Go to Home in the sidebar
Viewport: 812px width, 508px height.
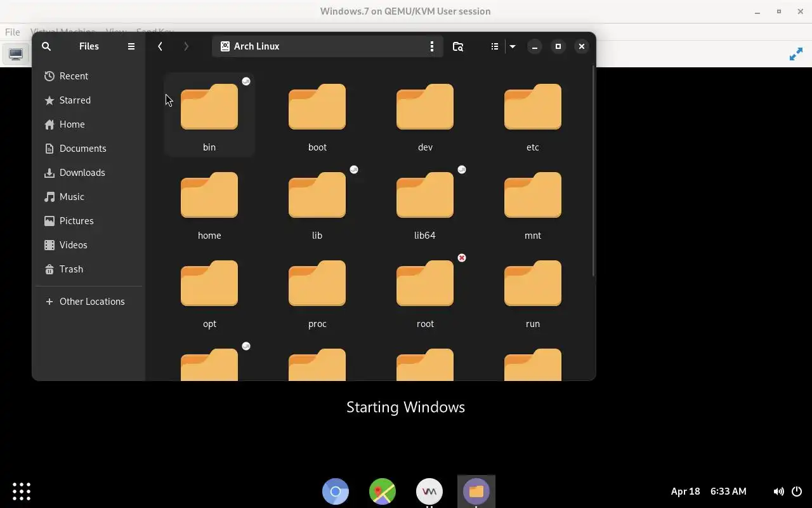coord(89,124)
